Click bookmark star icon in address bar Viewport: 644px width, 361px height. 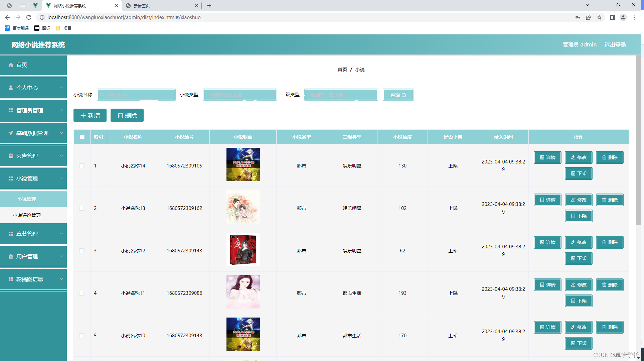(599, 17)
